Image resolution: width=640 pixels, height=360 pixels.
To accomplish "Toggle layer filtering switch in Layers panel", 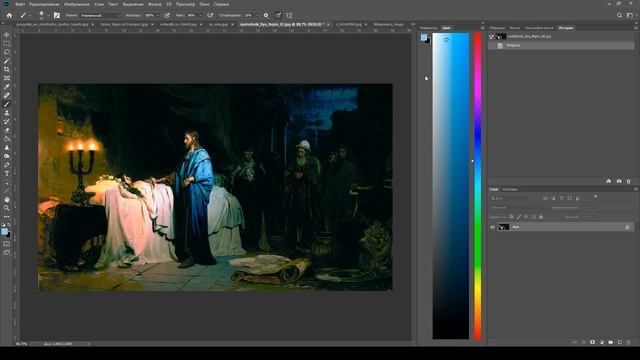I will click(x=596, y=197).
